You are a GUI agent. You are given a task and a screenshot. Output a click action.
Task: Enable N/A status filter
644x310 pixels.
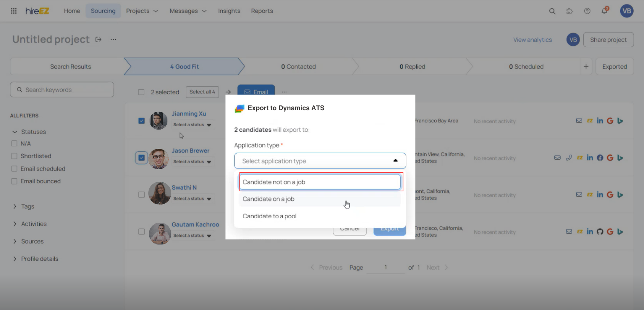tap(14, 143)
